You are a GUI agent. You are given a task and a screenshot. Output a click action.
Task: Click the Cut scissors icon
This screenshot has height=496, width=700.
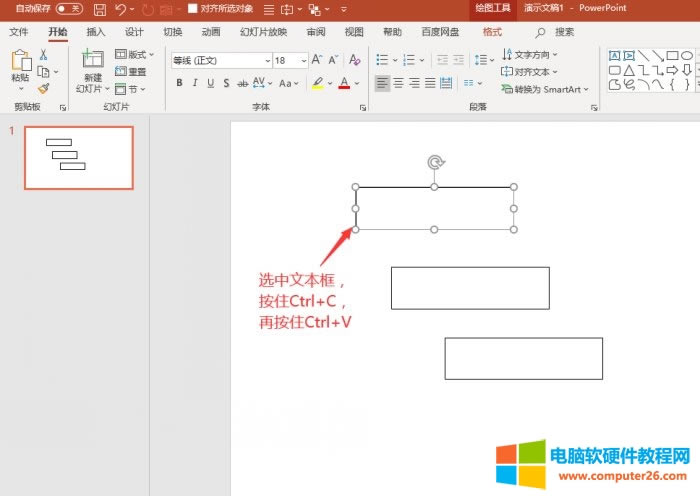44,55
